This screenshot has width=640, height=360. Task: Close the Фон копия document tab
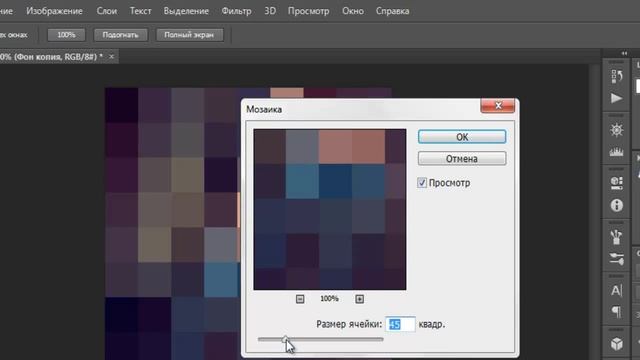click(111, 57)
